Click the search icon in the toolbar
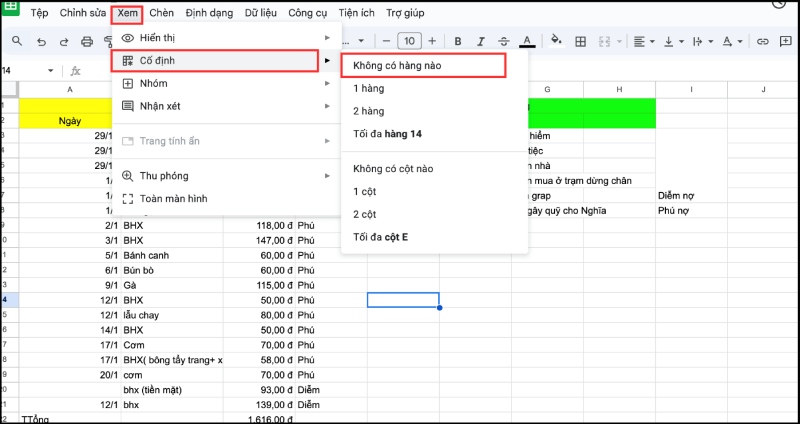Image resolution: width=800 pixels, height=424 pixels. click(x=17, y=41)
